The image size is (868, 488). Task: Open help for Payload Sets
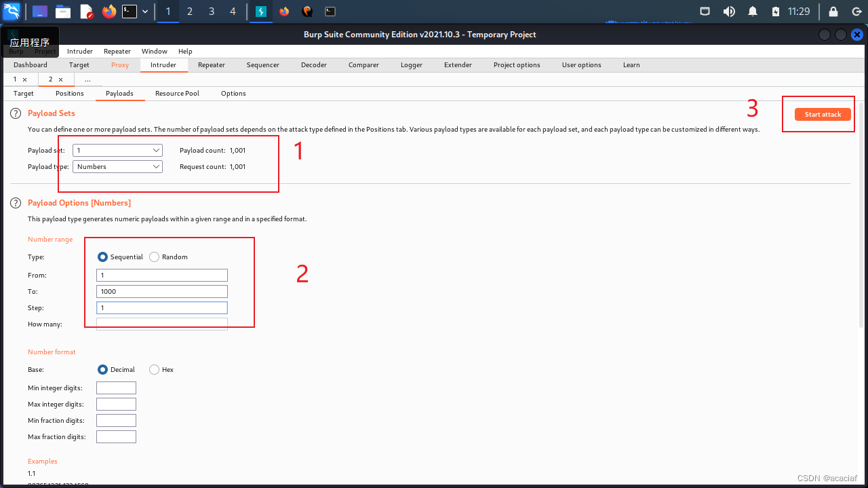pyautogui.click(x=16, y=113)
